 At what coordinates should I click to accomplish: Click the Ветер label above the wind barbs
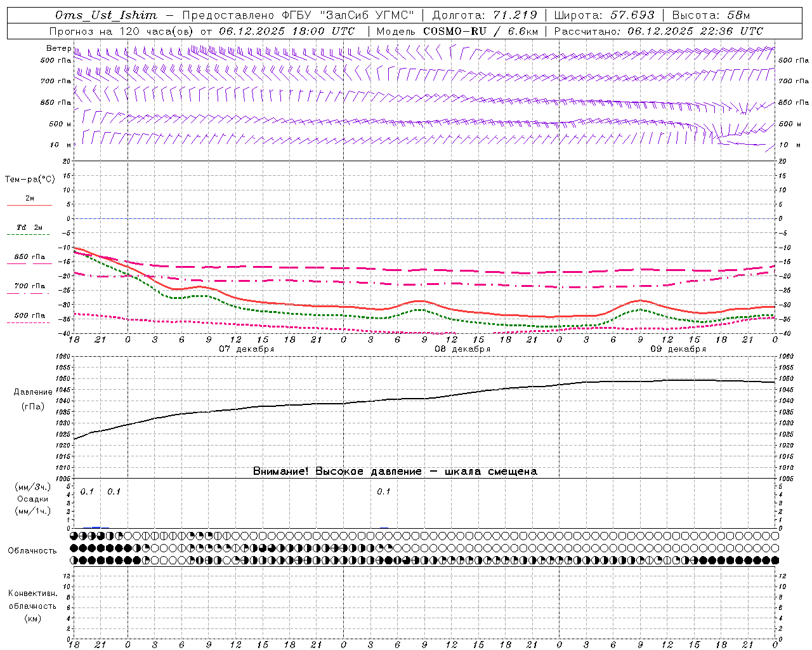click(x=58, y=48)
